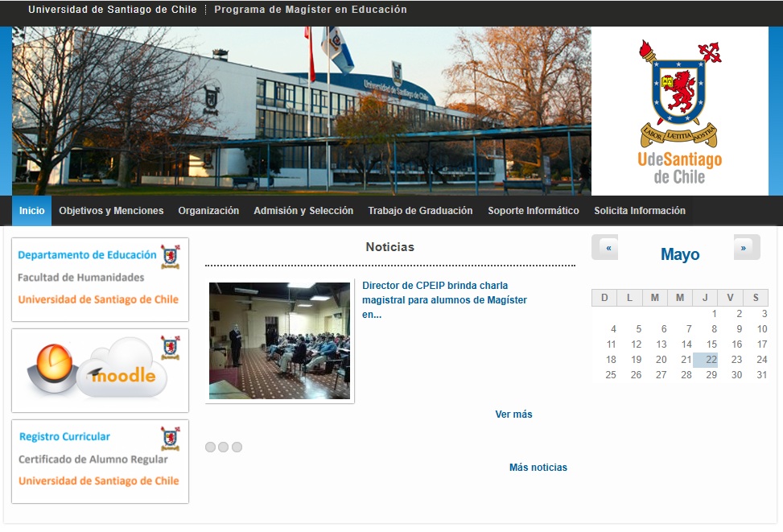Click Solicita Información menu item
The width and height of the screenshot is (783, 532).
tap(640, 211)
